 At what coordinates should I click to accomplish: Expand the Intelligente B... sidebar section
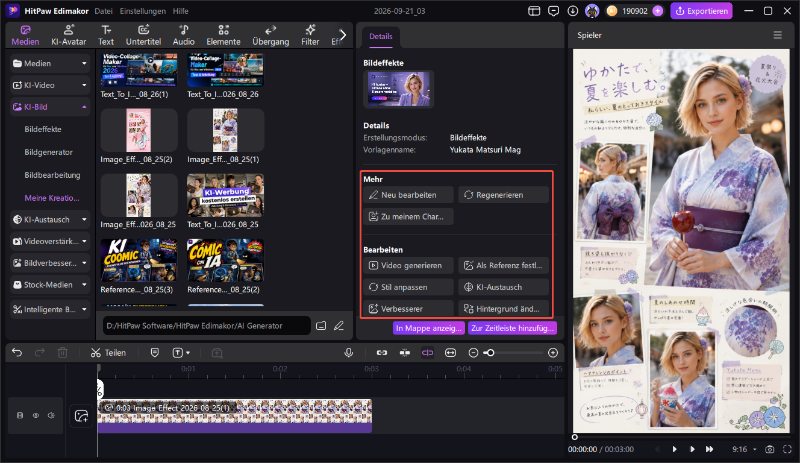tap(49, 309)
